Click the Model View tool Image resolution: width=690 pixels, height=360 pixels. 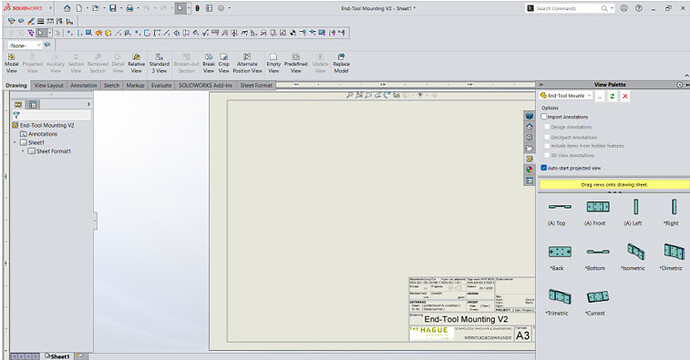[11, 63]
